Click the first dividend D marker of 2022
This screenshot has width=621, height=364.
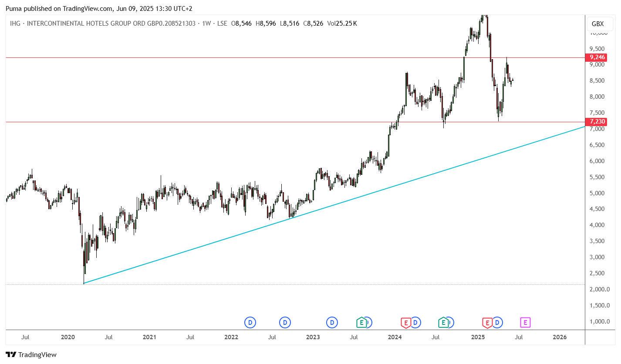[x=250, y=323]
